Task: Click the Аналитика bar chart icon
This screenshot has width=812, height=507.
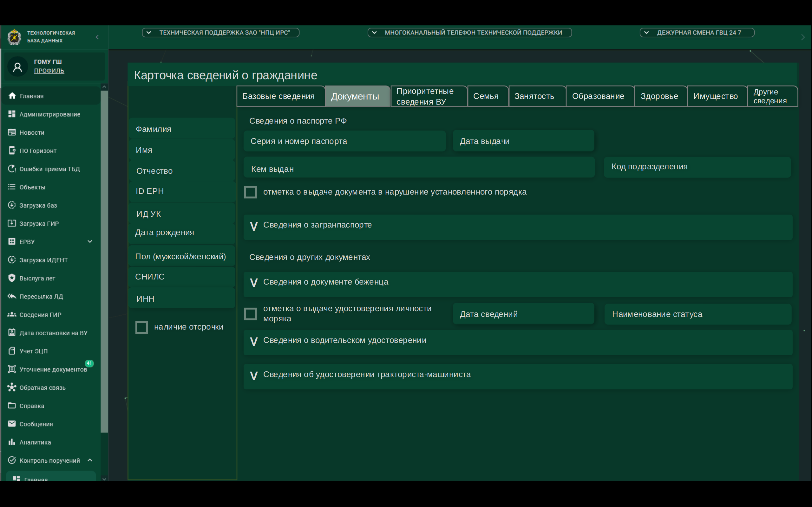Action: point(12,442)
